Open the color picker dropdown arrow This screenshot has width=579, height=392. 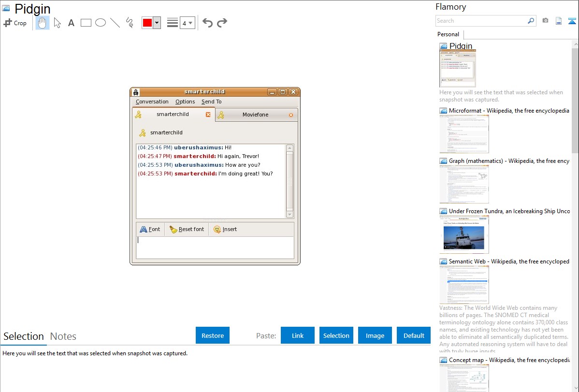(x=157, y=23)
